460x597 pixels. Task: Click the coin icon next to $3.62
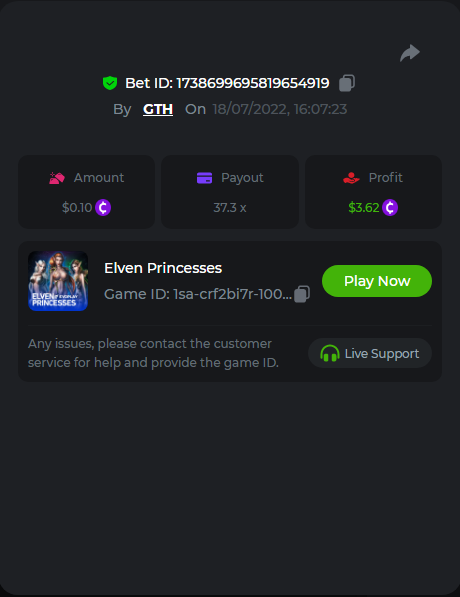coord(390,208)
